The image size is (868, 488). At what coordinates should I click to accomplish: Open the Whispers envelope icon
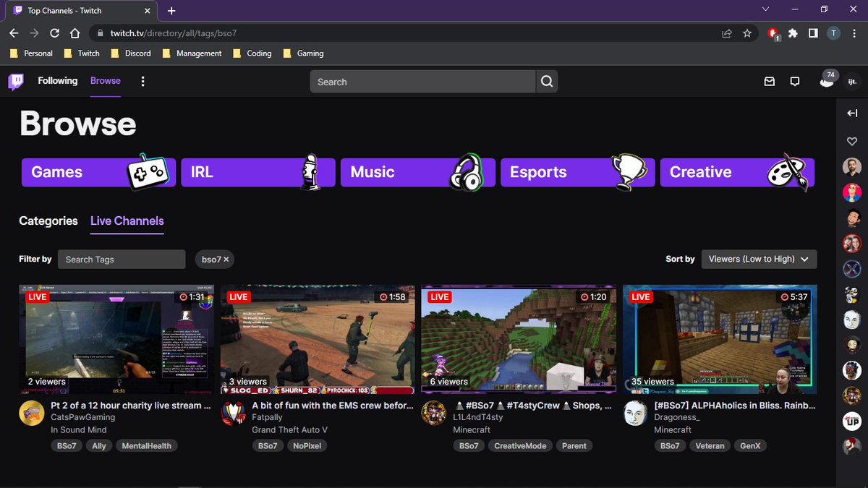point(770,81)
